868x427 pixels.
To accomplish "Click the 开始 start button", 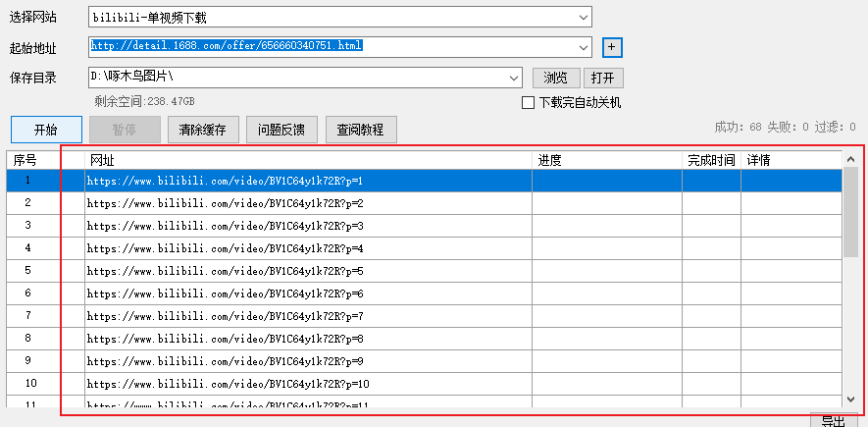I will 46,130.
